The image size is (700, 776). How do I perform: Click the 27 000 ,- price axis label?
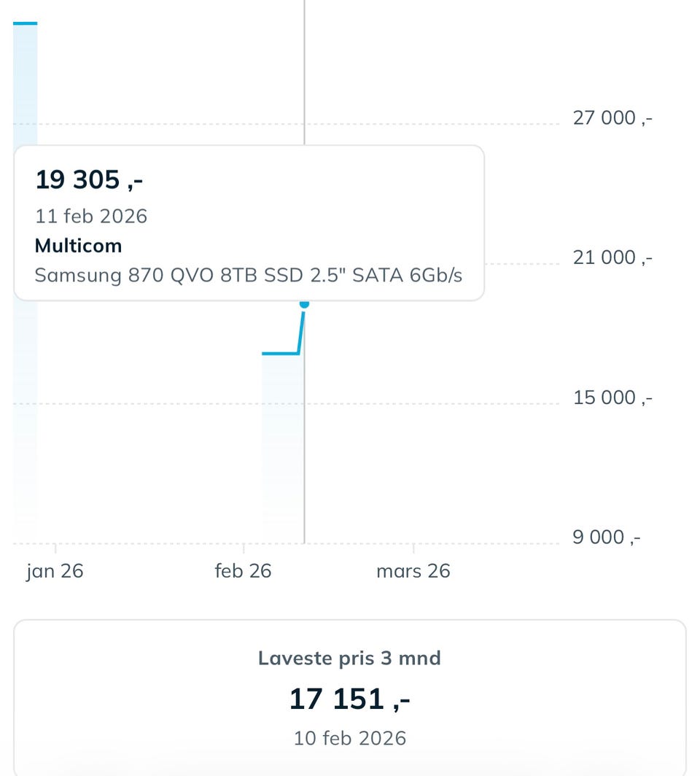coord(612,118)
